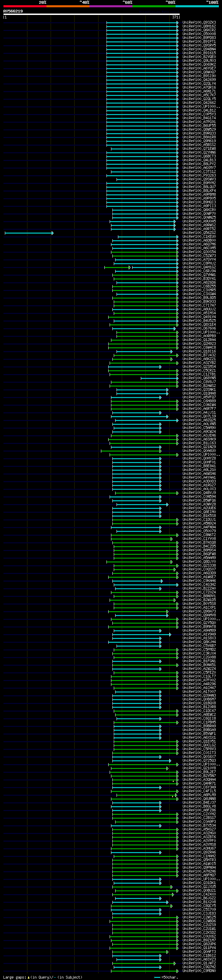Screen dimensions: 222x980
Task: Open hit UniRef100_Q6KCR2
Action: pos(199,30)
